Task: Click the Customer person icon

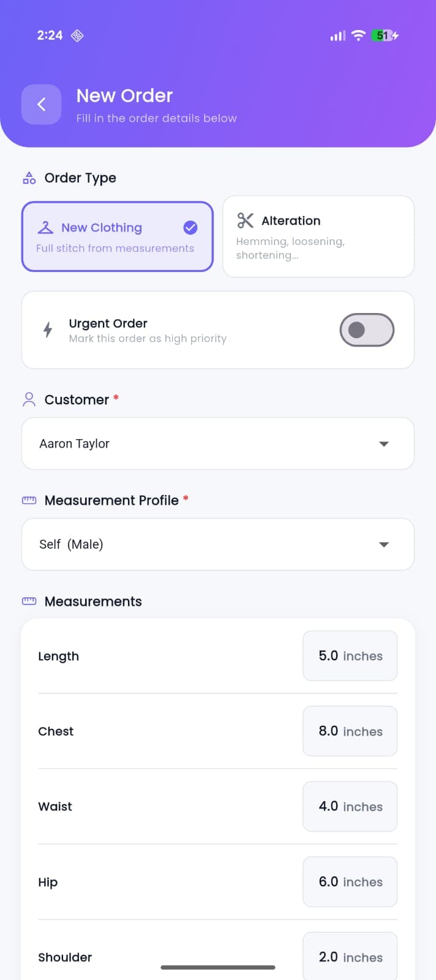Action: (29, 400)
